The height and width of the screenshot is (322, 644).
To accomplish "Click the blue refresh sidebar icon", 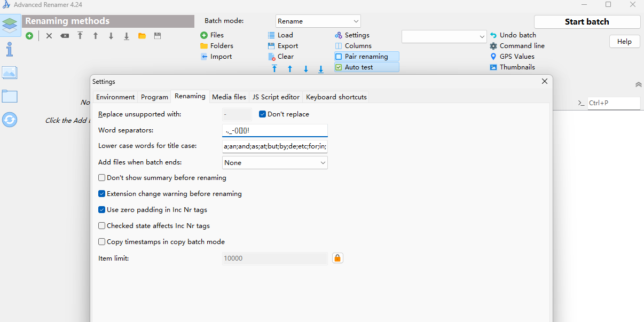I will click(x=10, y=120).
